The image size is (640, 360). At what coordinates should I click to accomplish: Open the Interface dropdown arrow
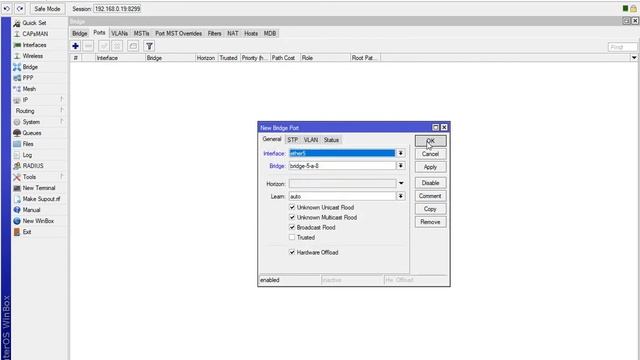pos(400,153)
